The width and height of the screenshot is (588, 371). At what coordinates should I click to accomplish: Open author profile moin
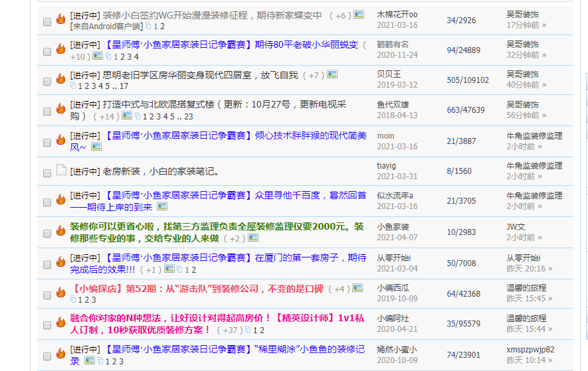point(385,135)
